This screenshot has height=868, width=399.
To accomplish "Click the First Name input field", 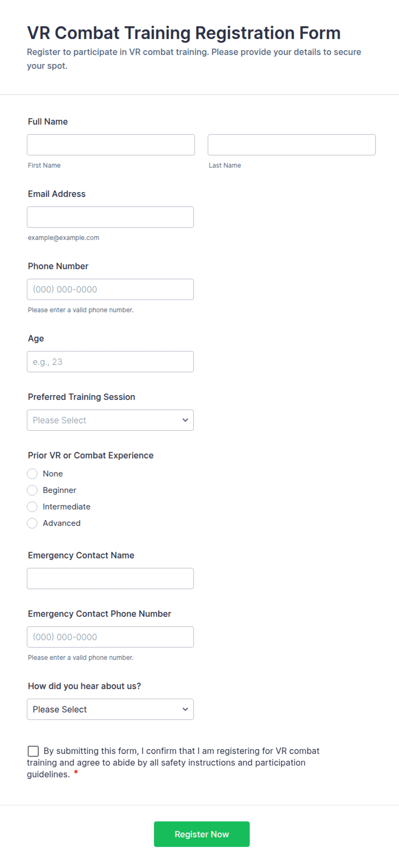I will click(x=111, y=145).
